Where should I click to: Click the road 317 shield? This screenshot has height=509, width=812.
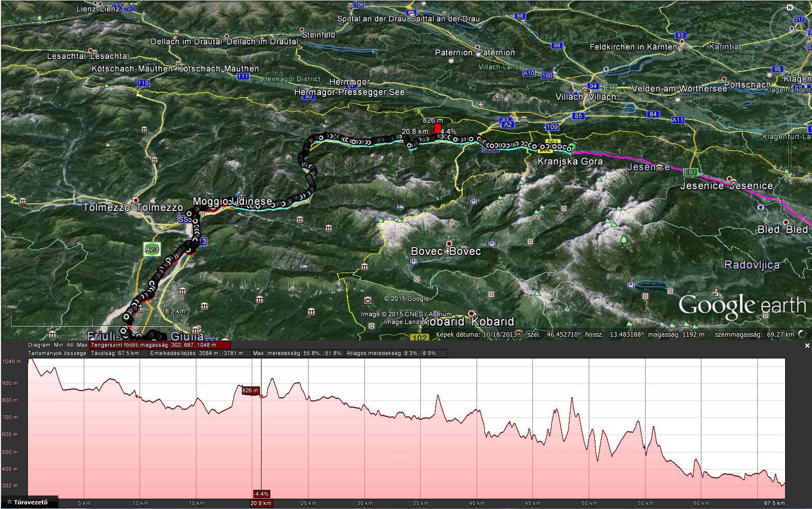click(x=799, y=20)
